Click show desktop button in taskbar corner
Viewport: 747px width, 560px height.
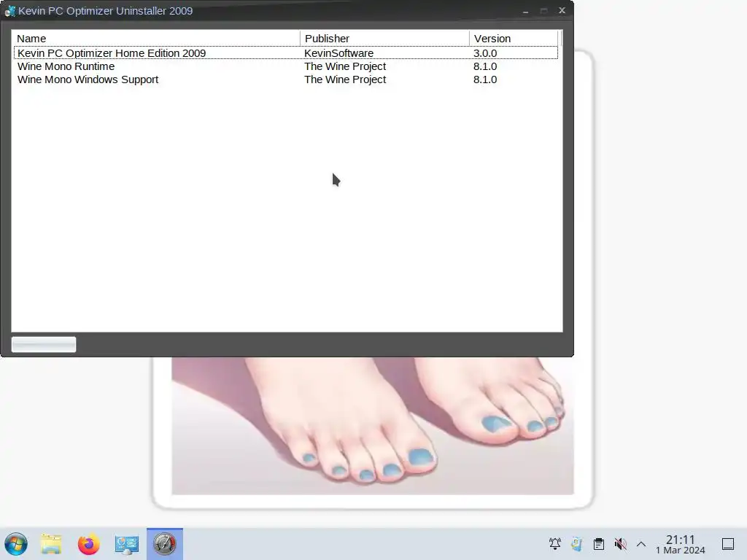tap(728, 544)
